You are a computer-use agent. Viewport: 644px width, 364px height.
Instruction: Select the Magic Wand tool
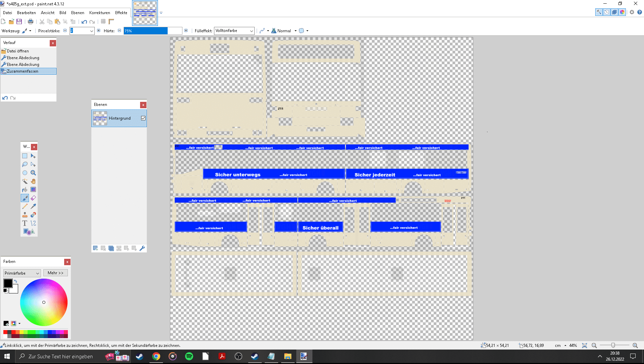(x=25, y=181)
